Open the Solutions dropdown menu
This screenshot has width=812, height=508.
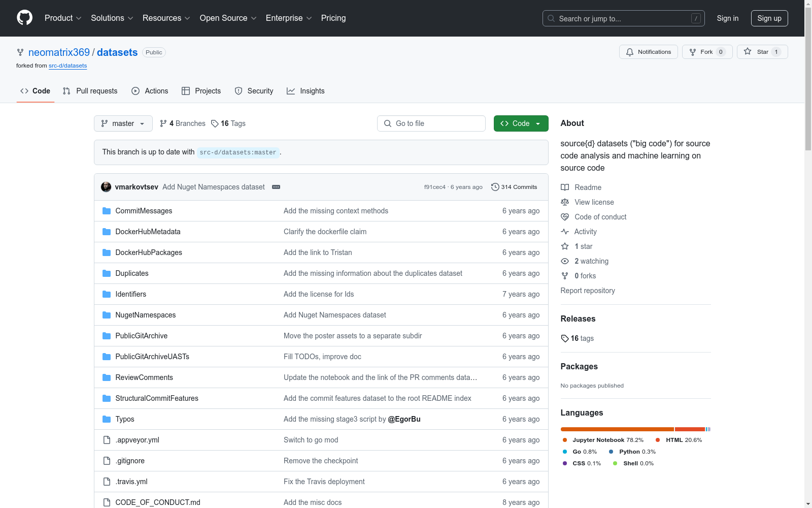pos(112,18)
